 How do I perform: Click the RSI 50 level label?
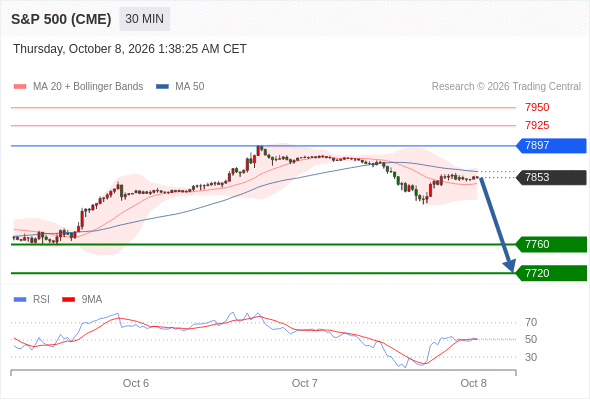tap(531, 339)
